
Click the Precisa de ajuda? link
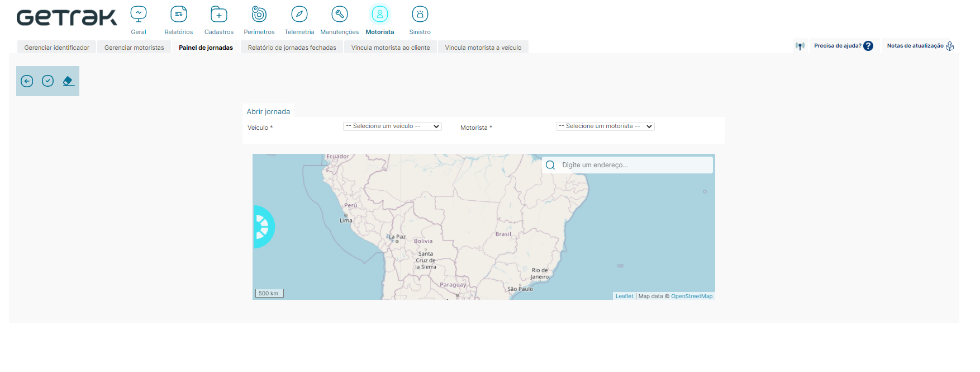(x=838, y=46)
